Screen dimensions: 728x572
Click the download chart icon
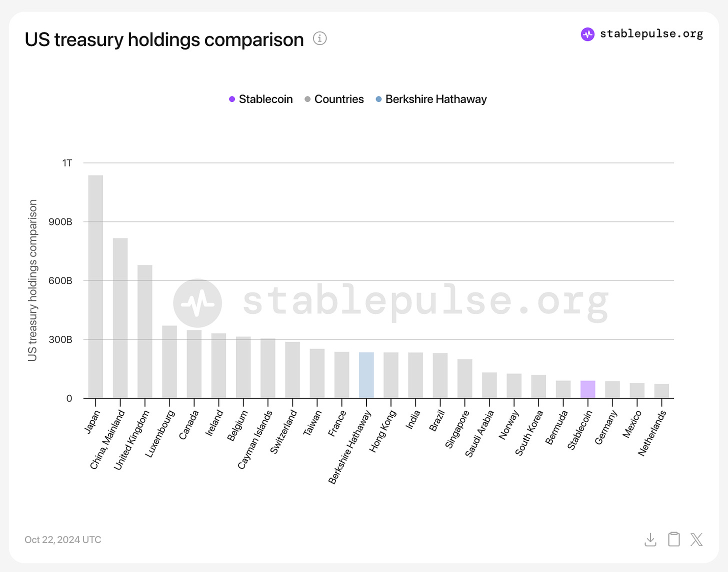pyautogui.click(x=650, y=539)
